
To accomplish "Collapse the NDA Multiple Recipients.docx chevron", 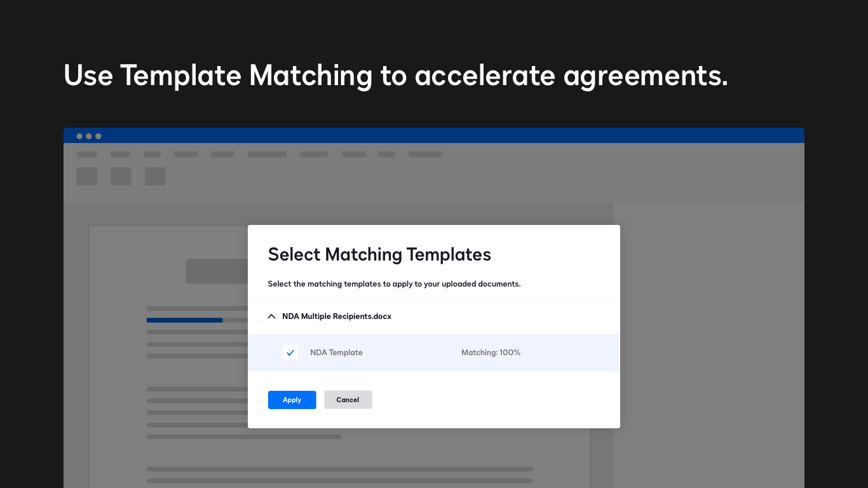I will coord(271,316).
